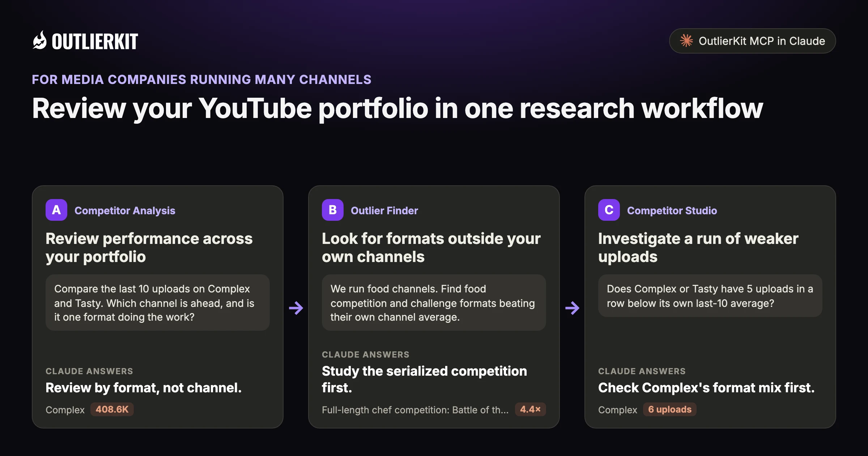868x456 pixels.
Task: Select the Competitor Studio label
Action: tap(672, 211)
